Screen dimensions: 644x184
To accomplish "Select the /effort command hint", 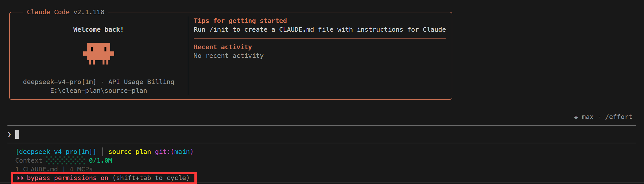I will click(x=618, y=117).
